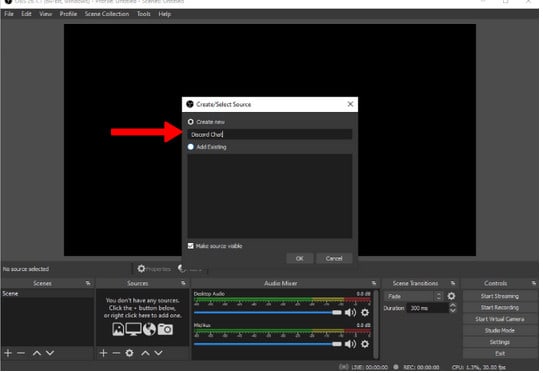543x373 pixels.
Task: Move scene down with arrow icon
Action: (x=50, y=354)
